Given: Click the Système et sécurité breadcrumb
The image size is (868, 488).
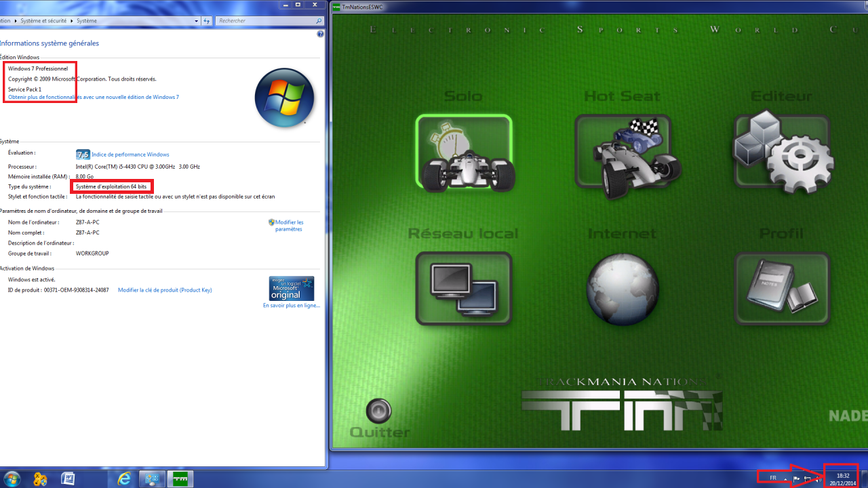Looking at the screenshot, I should click(44, 21).
